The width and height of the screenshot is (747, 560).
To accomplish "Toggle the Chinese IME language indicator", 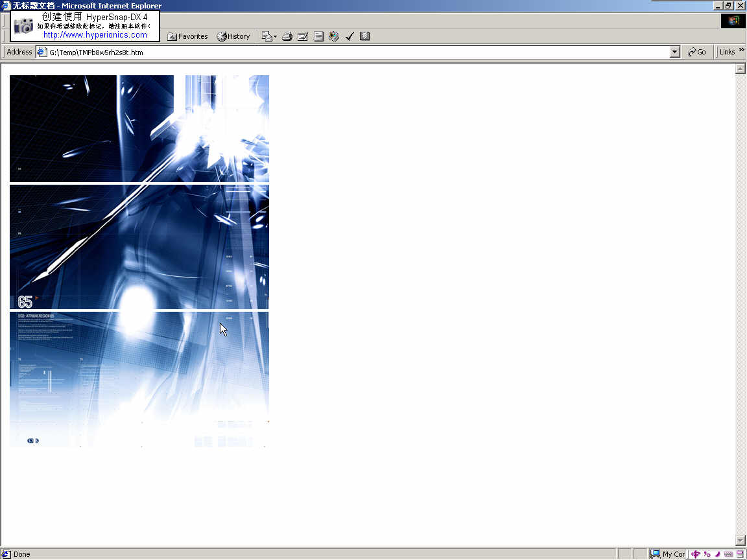I will pyautogui.click(x=696, y=554).
